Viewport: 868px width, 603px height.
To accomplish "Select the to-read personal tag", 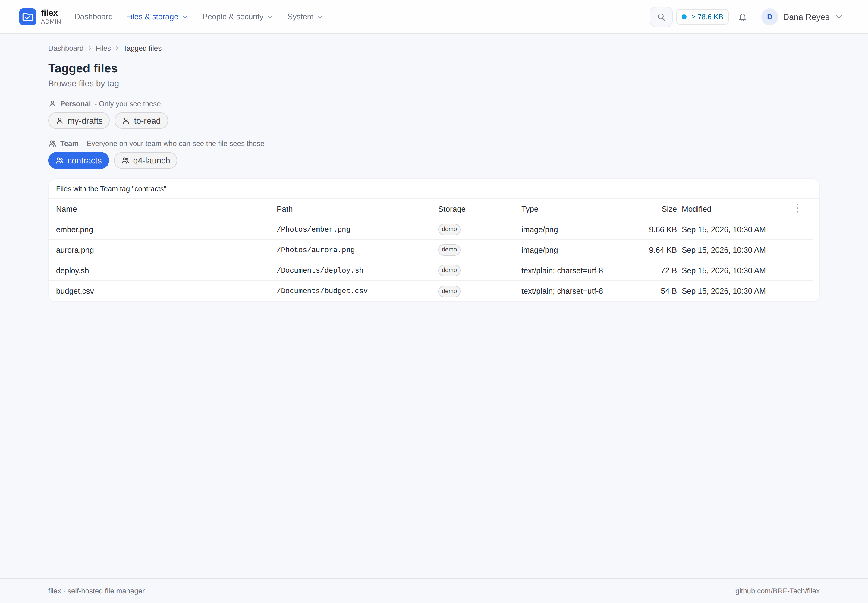I will click(x=141, y=121).
